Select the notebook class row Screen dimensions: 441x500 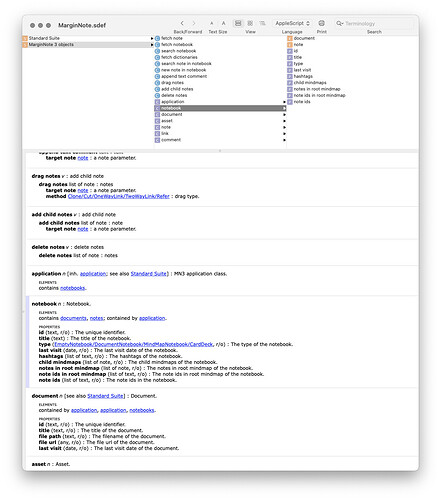coord(220,108)
